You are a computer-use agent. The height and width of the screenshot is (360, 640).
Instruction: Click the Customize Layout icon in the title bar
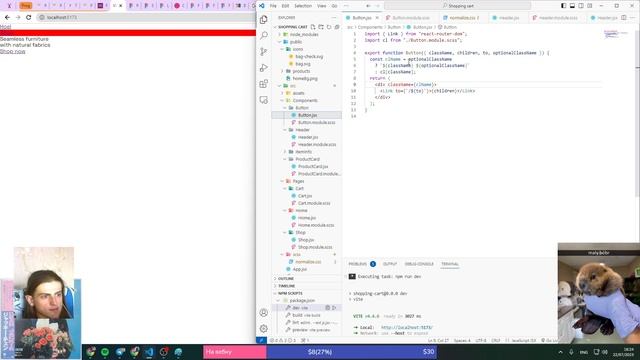point(590,6)
